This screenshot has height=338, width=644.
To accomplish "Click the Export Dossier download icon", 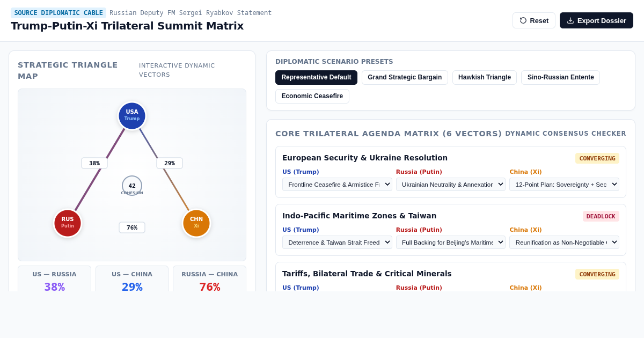I will [x=570, y=20].
